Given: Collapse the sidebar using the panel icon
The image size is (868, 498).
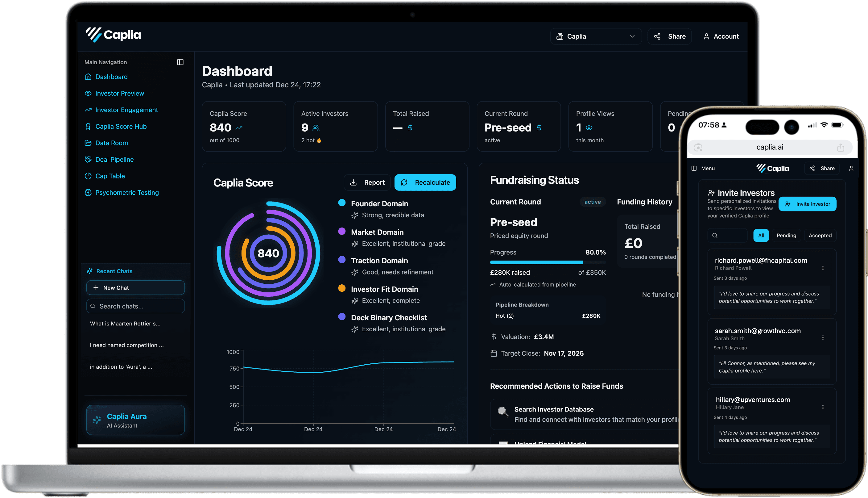Looking at the screenshot, I should point(180,62).
